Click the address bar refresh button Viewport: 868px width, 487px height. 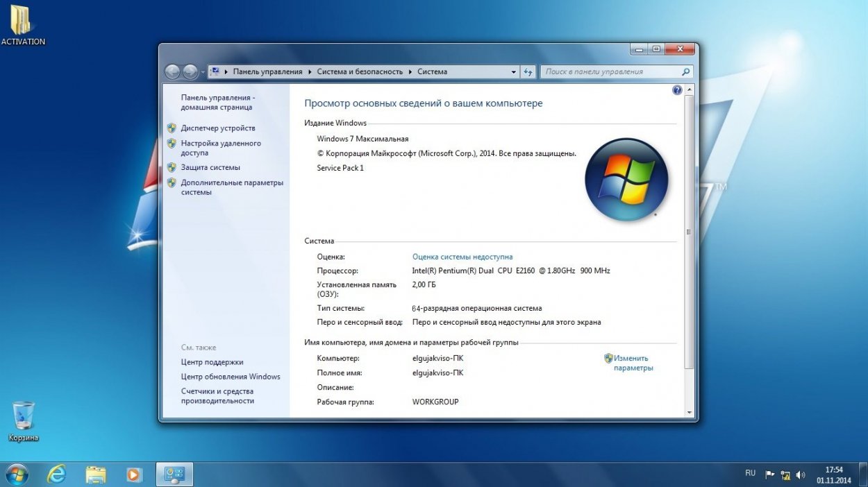coord(528,71)
